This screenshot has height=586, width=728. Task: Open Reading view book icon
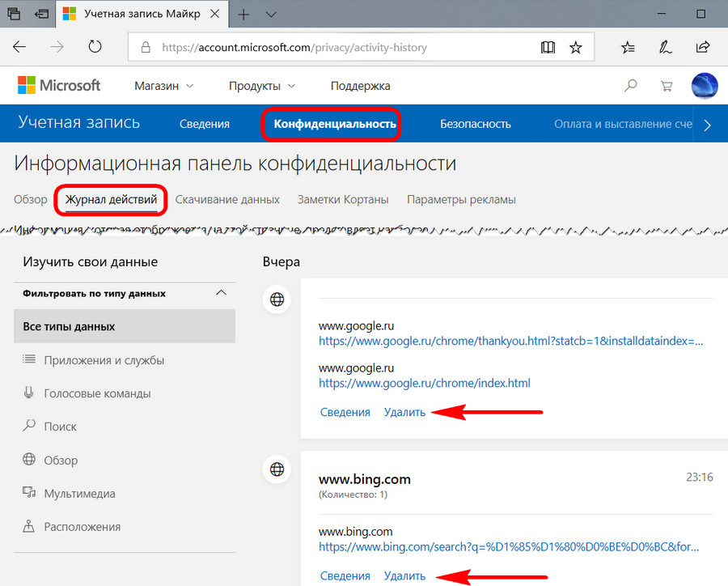[x=548, y=47]
